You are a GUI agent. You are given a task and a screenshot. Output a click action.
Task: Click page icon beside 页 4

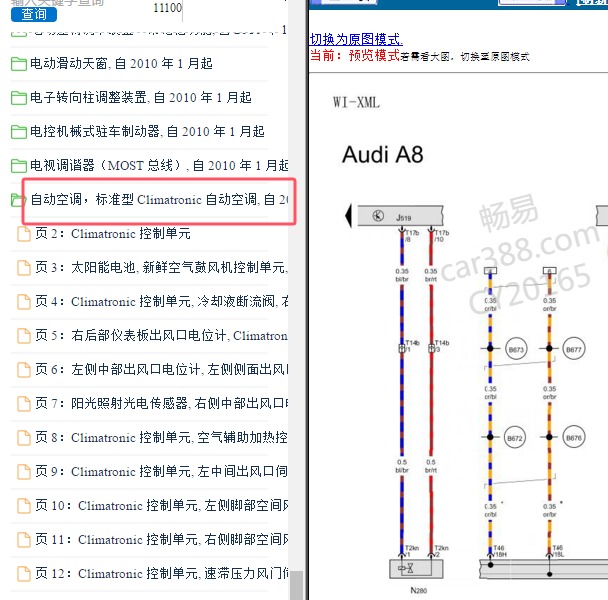(x=24, y=302)
